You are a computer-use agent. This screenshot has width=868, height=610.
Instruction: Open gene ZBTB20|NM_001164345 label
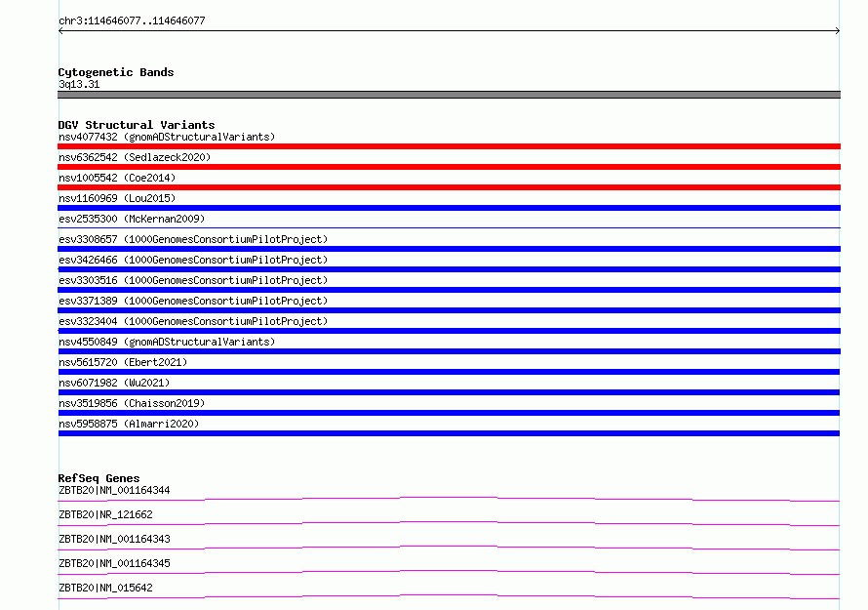(114, 563)
